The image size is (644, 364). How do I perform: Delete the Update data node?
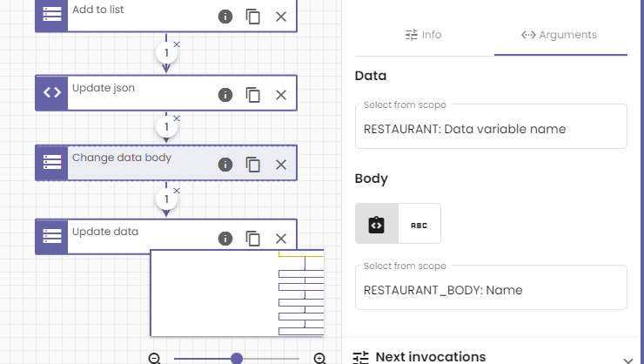(x=281, y=239)
